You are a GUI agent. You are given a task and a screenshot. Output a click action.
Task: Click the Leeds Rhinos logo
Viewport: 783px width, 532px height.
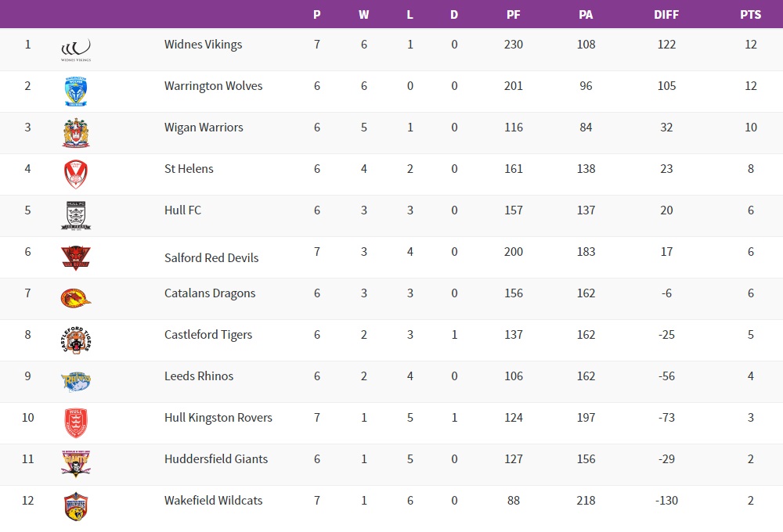pyautogui.click(x=76, y=381)
